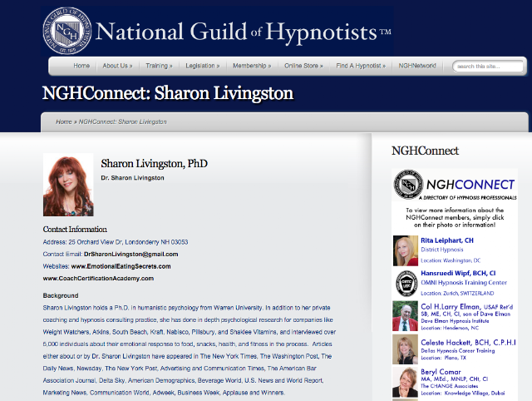Screen dimensions: 532x401
Task: Open the Legislation menu
Action: [x=203, y=66]
